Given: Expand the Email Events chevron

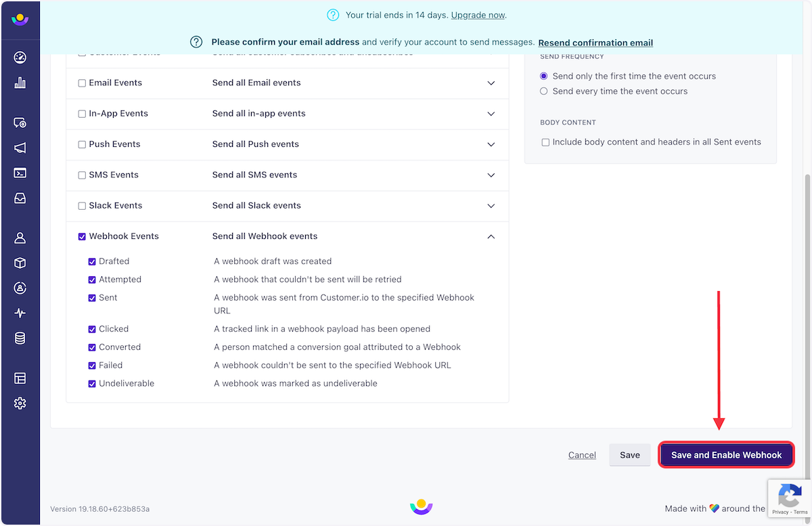Looking at the screenshot, I should coord(491,83).
